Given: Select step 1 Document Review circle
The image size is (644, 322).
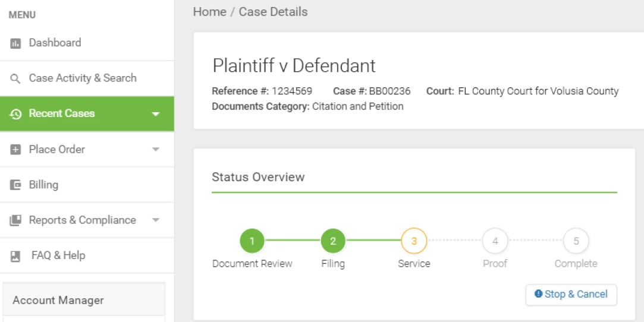Looking at the screenshot, I should click(252, 241).
